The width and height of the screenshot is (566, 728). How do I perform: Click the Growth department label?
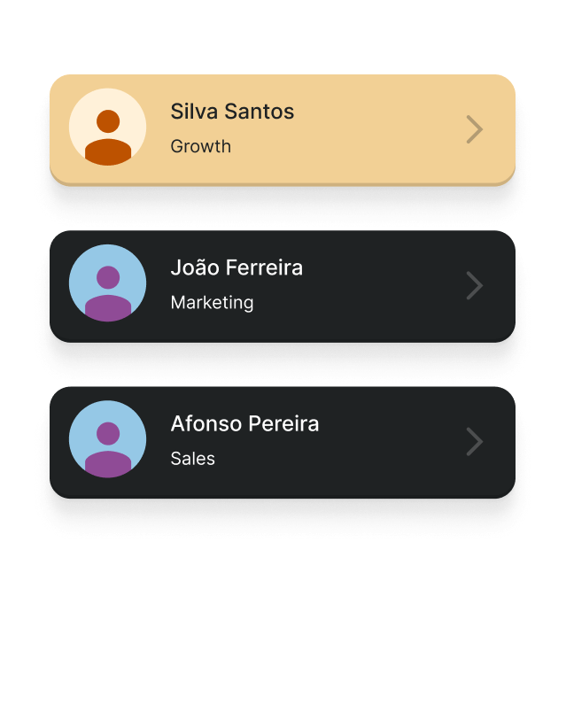pos(200,147)
